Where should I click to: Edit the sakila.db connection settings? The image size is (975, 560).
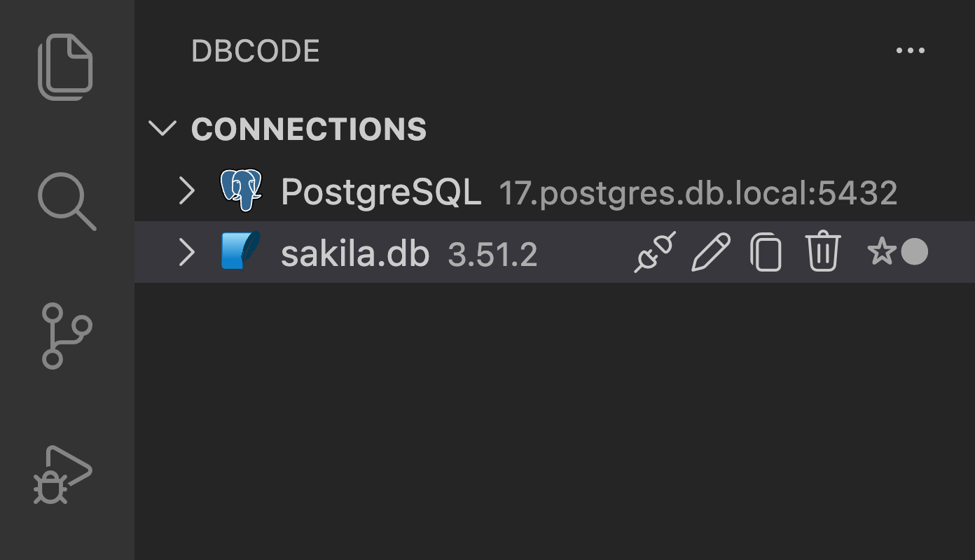(x=710, y=253)
